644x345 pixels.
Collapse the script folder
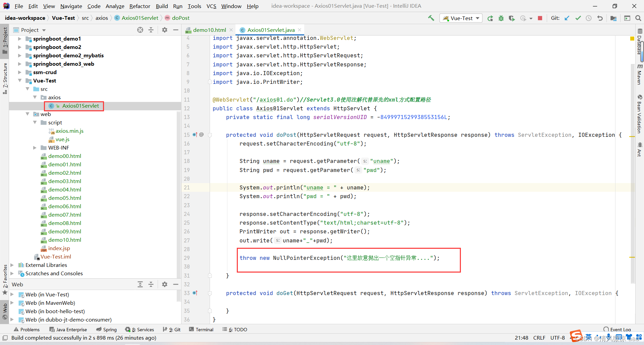pyautogui.click(x=35, y=123)
